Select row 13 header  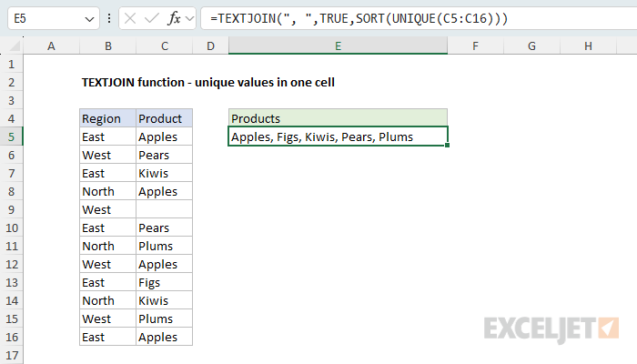[11, 282]
